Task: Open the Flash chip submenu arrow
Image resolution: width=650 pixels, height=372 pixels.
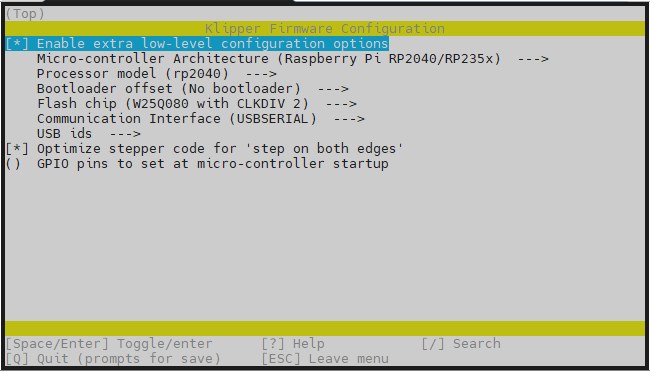Action: click(341, 104)
